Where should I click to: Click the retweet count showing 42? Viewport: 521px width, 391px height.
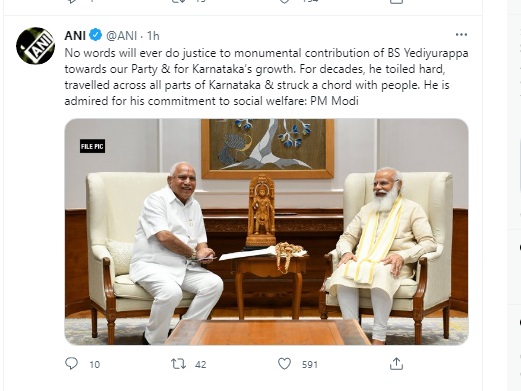coord(201,365)
